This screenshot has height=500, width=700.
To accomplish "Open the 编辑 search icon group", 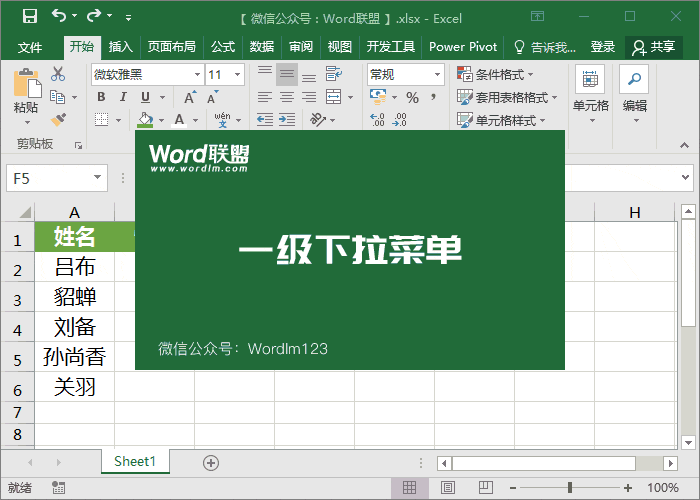I will [634, 90].
